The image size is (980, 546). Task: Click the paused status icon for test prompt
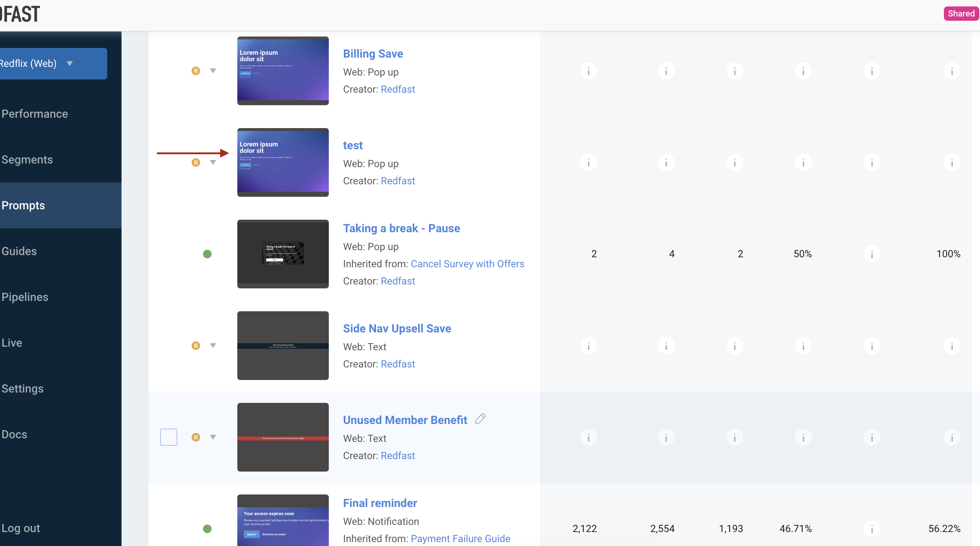click(x=195, y=162)
